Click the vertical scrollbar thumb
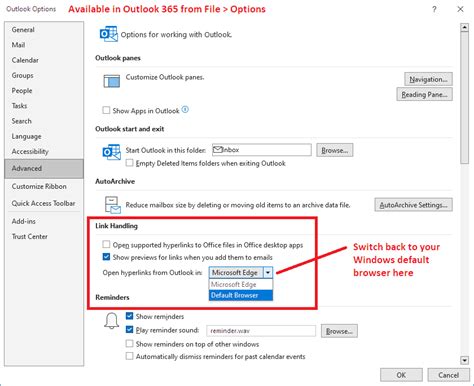This screenshot has height=386, width=474. tap(465, 98)
